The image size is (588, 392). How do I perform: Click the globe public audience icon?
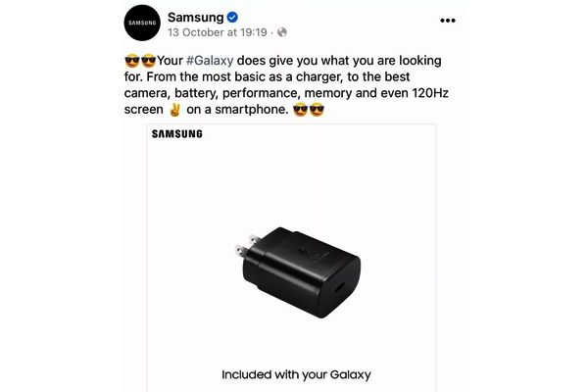pyautogui.click(x=282, y=32)
